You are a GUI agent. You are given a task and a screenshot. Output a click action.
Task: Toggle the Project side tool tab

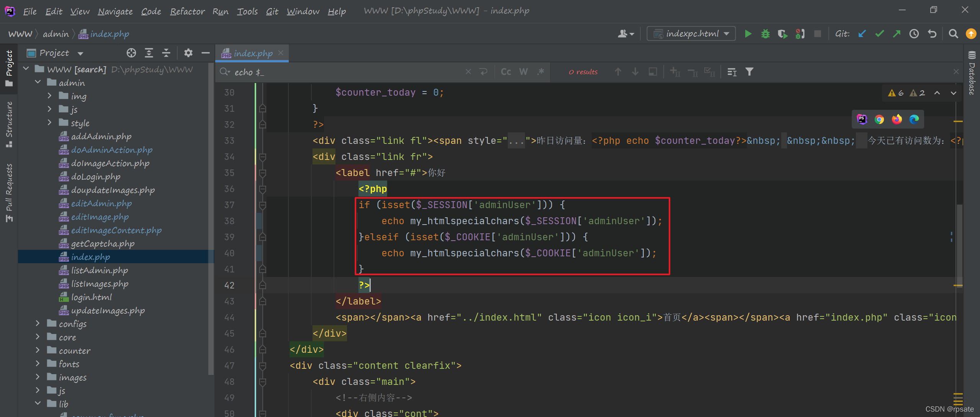(9, 68)
